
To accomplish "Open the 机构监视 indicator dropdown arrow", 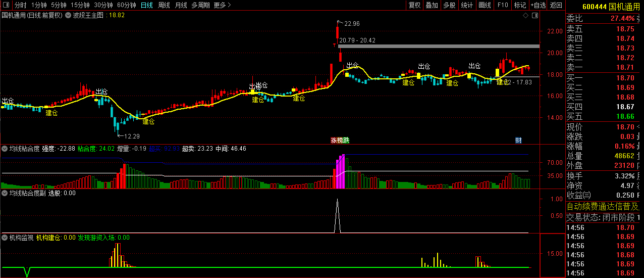I will [x=5, y=237].
